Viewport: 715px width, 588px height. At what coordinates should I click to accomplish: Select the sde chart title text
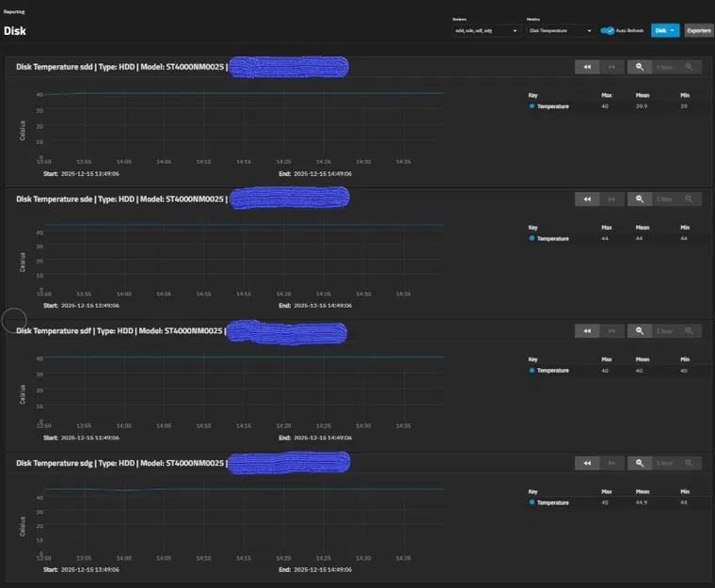[x=121, y=199]
